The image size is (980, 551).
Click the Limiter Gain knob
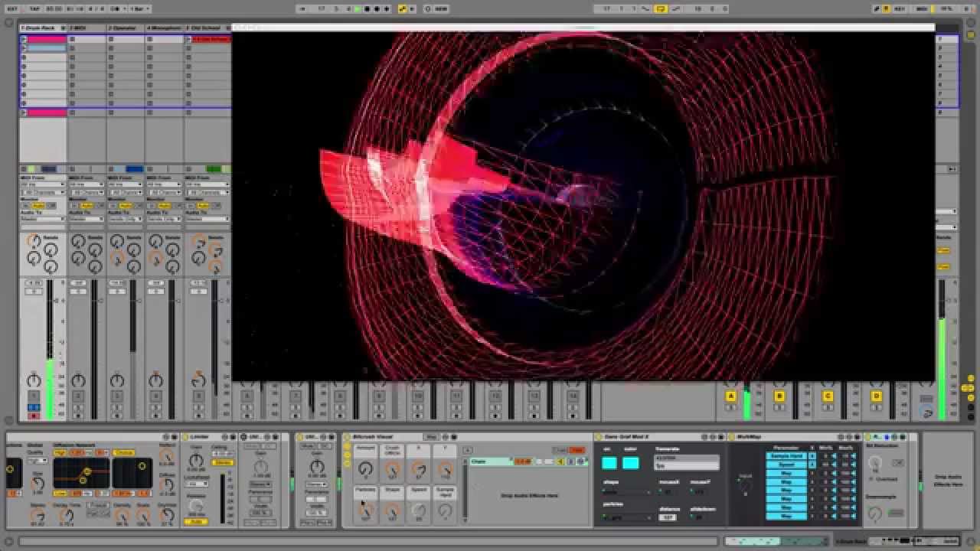(x=196, y=460)
